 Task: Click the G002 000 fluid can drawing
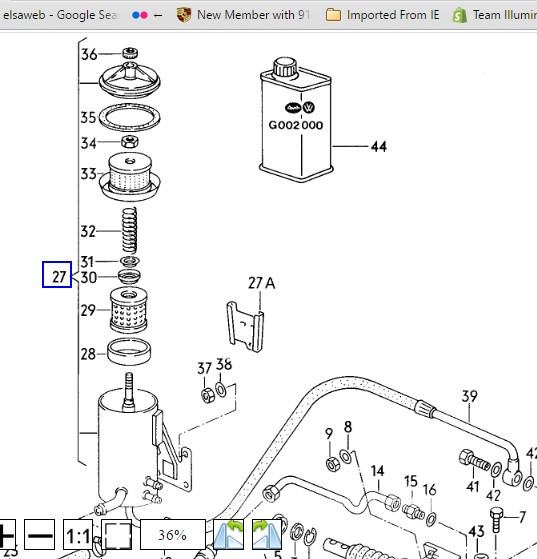tap(296, 119)
